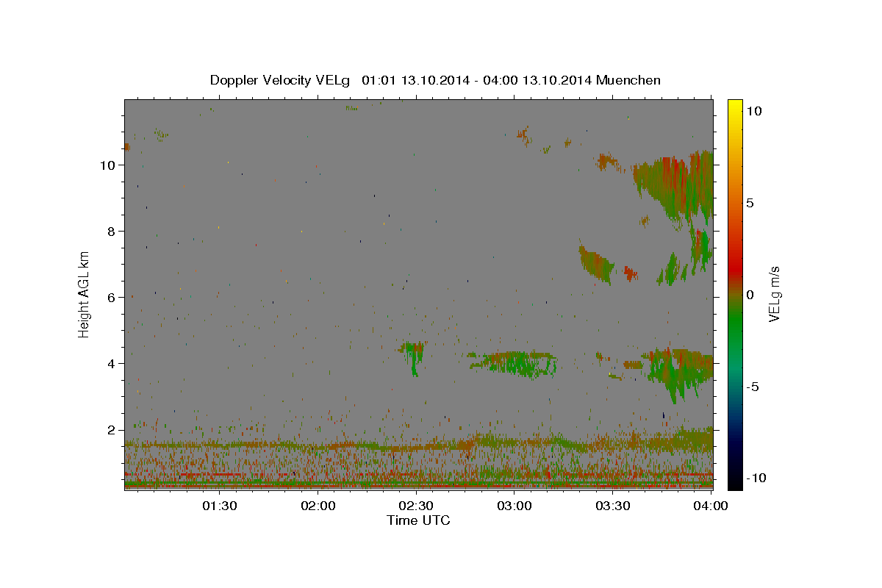Click the positive colorbar label '10'
This screenshot has width=882, height=588.
click(753, 111)
